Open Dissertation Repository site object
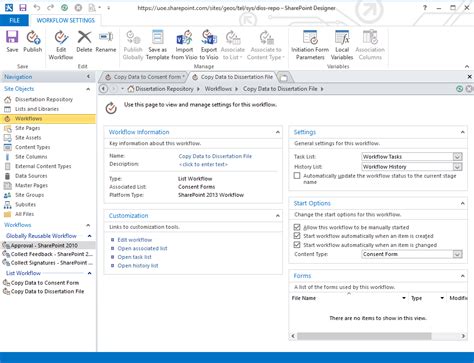This screenshot has height=363, width=474. point(44,99)
